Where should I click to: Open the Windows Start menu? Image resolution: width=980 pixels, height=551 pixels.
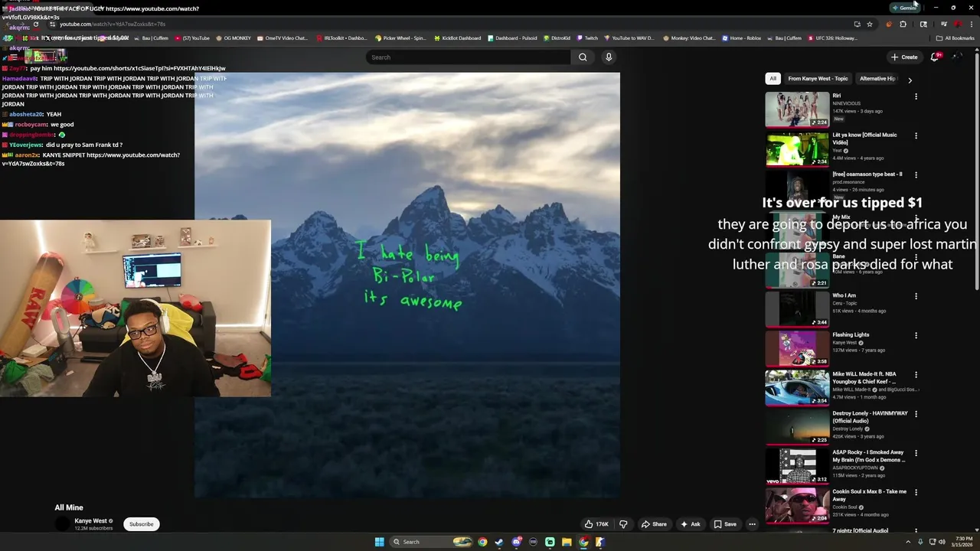379,542
